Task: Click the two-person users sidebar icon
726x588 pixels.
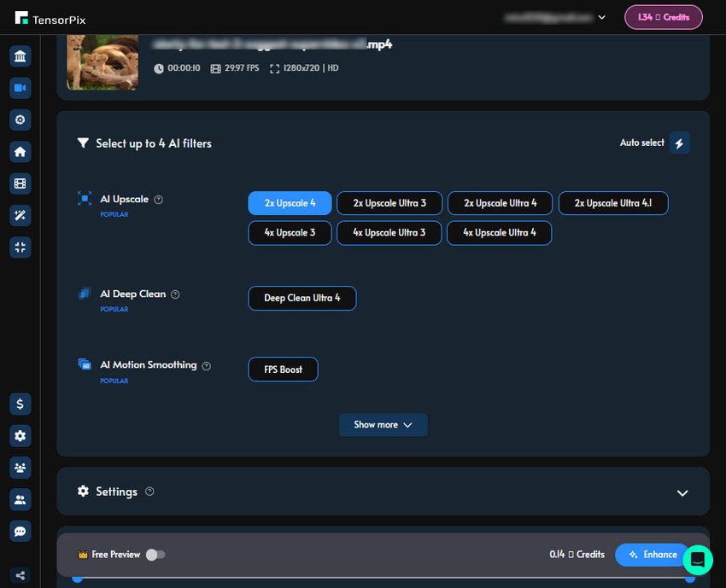Action: pyautogui.click(x=20, y=499)
